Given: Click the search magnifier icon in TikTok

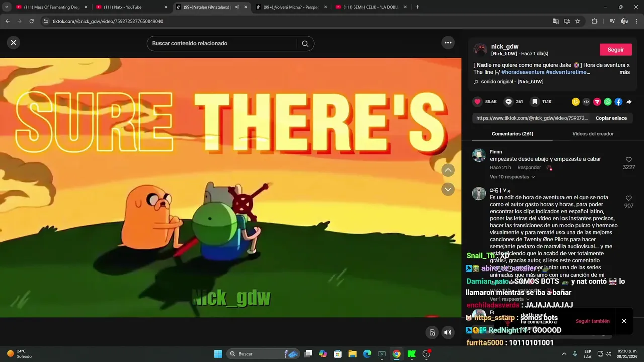Looking at the screenshot, I should coord(305,43).
